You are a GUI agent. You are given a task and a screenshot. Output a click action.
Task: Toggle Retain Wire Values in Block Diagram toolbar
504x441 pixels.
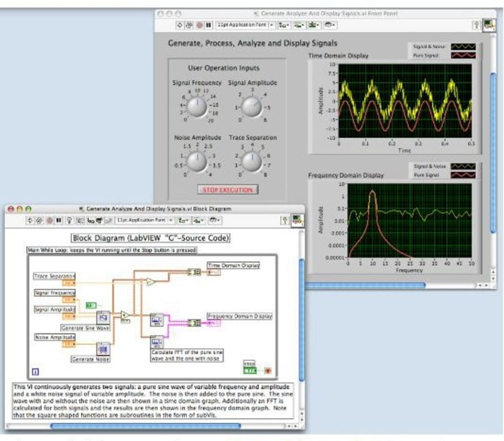coord(80,220)
